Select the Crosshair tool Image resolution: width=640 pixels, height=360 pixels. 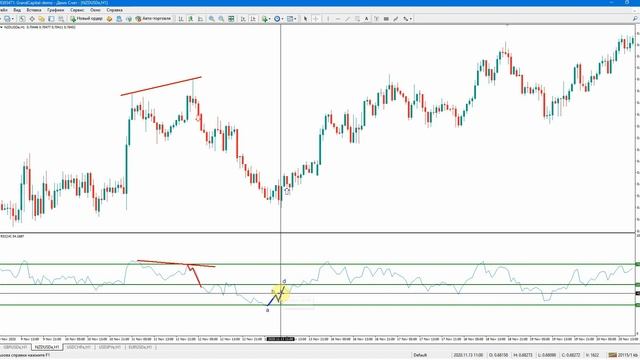pyautogui.click(x=316, y=19)
